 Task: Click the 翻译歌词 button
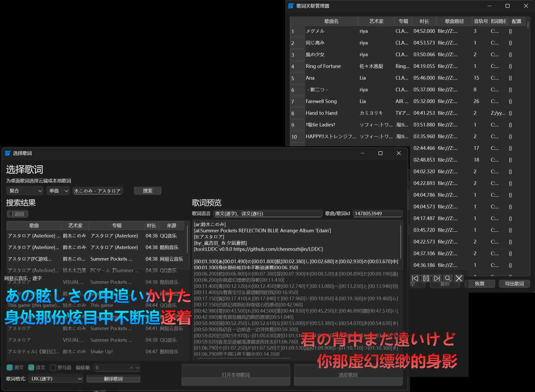pyautogui.click(x=113, y=379)
